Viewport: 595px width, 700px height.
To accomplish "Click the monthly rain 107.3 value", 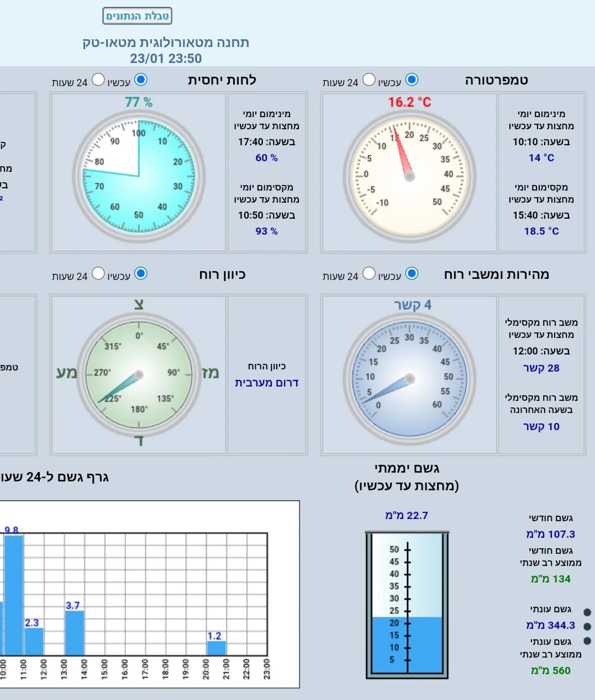I will 550,534.
